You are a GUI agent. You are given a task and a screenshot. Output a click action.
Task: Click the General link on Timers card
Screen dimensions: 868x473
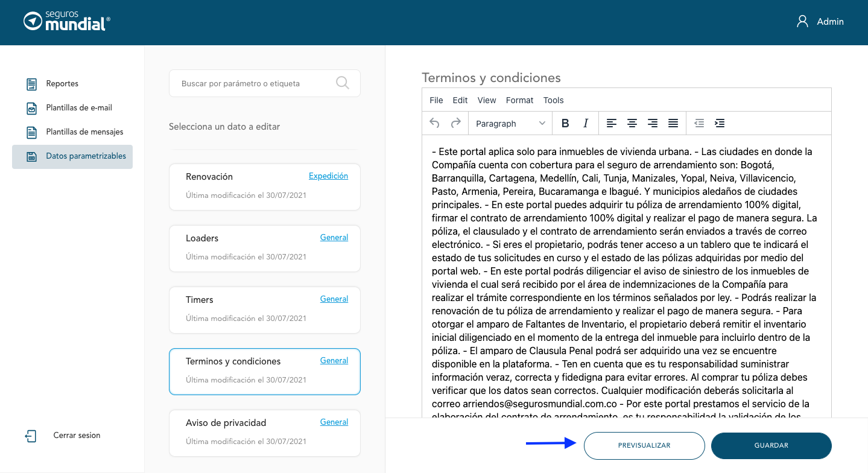tap(334, 299)
